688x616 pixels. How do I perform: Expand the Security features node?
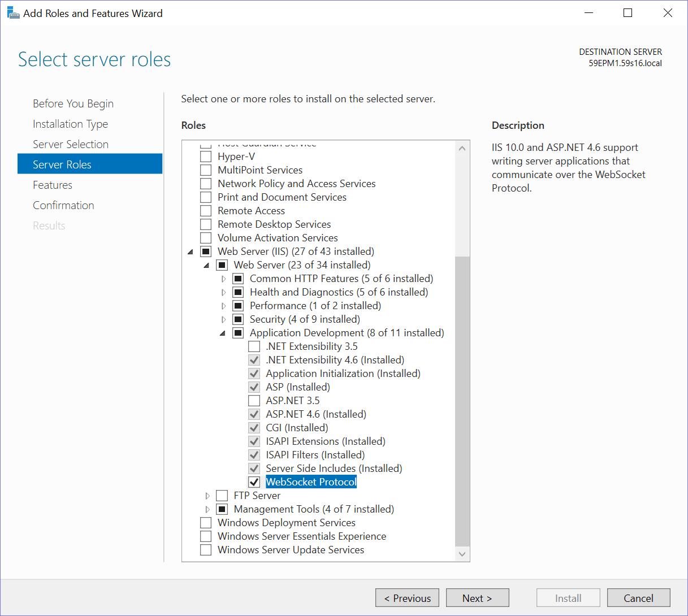[x=224, y=319]
